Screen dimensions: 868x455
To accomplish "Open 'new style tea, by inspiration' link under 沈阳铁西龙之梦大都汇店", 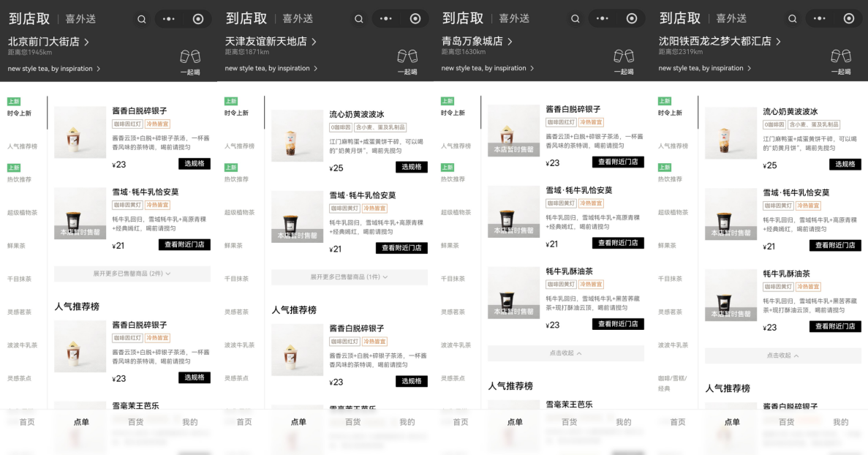I will [x=703, y=69].
